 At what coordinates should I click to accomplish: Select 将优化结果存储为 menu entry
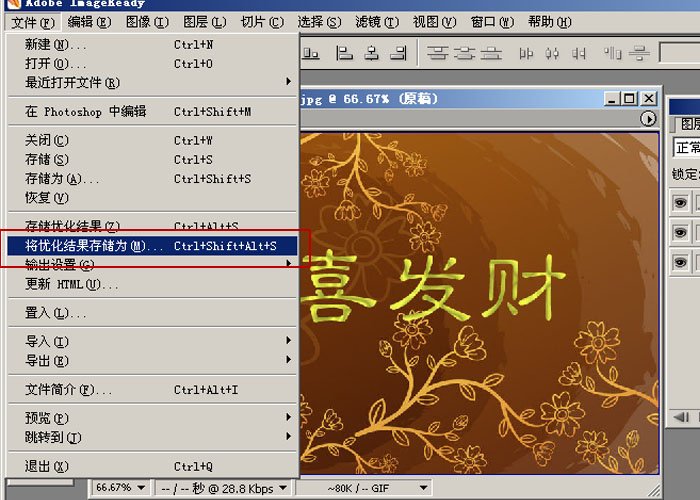(x=153, y=246)
